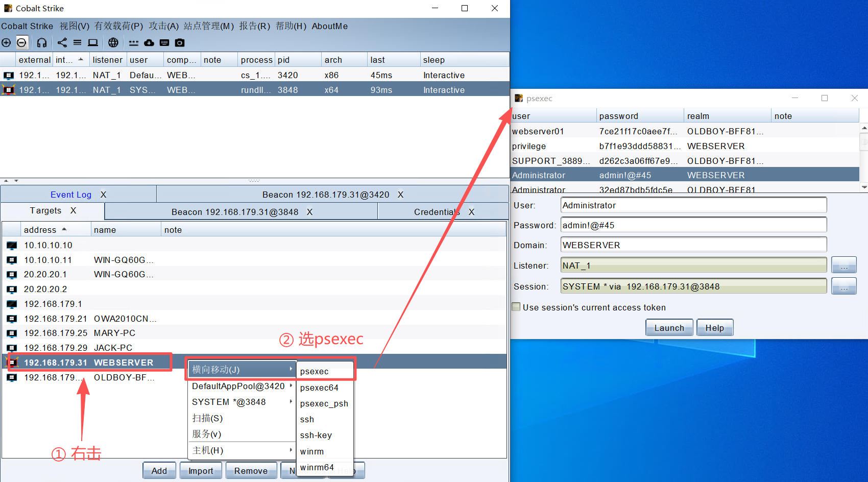This screenshot has width=868, height=482.
Task: Sort sessions by int... column header
Action: [71, 60]
